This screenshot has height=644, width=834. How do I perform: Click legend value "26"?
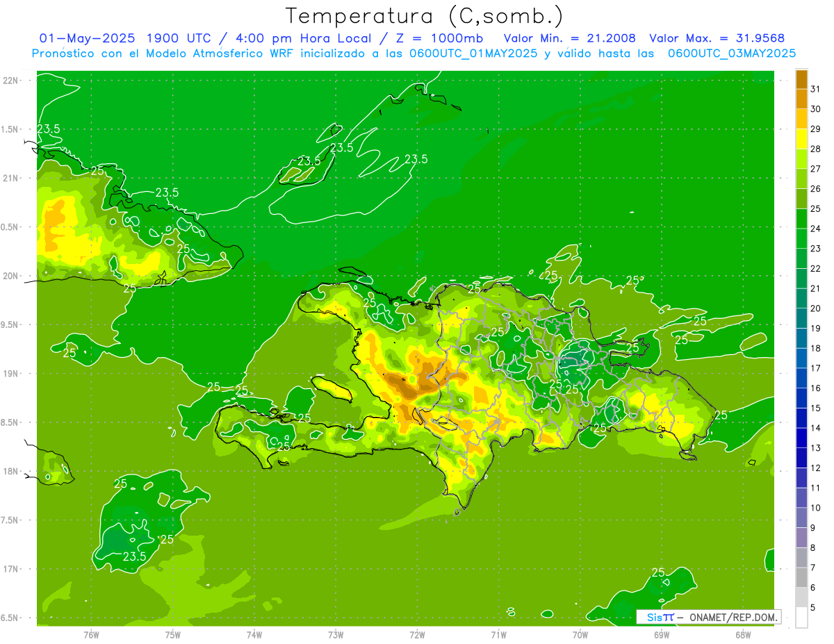(815, 188)
